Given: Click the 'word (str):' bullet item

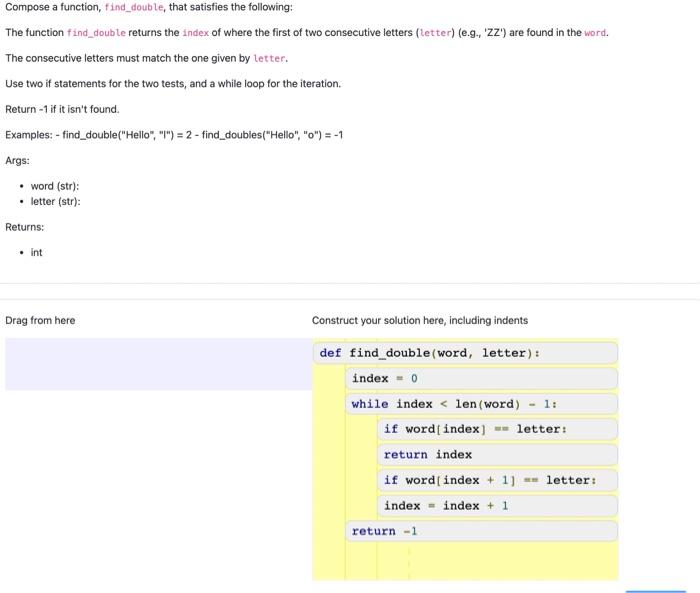Looking at the screenshot, I should (54, 186).
